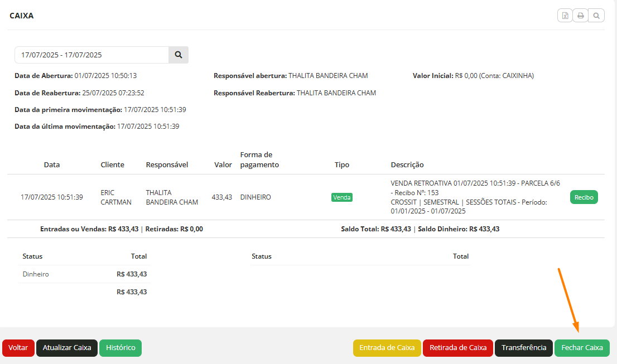Export Caixa report to Excel icon

coord(565,16)
